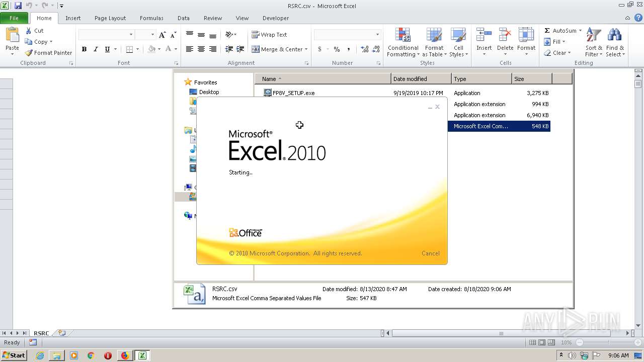Sort Explorer files by Date modified column

point(421,79)
